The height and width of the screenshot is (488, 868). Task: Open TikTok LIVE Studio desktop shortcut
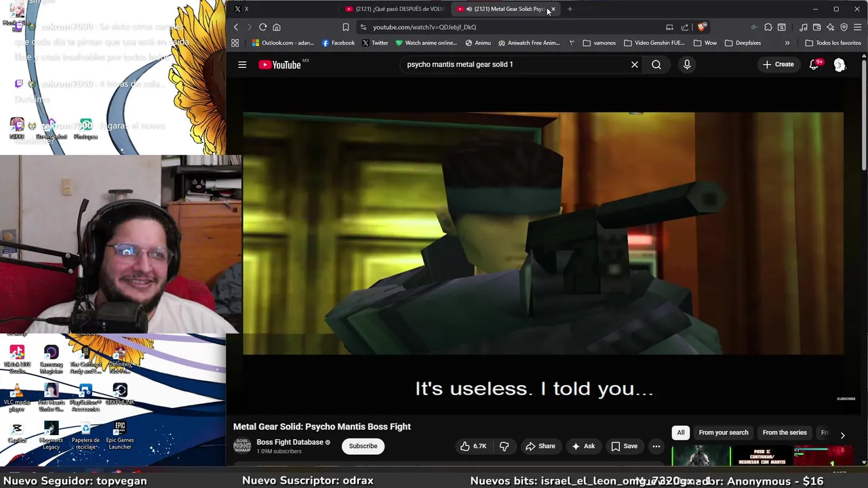(x=17, y=360)
